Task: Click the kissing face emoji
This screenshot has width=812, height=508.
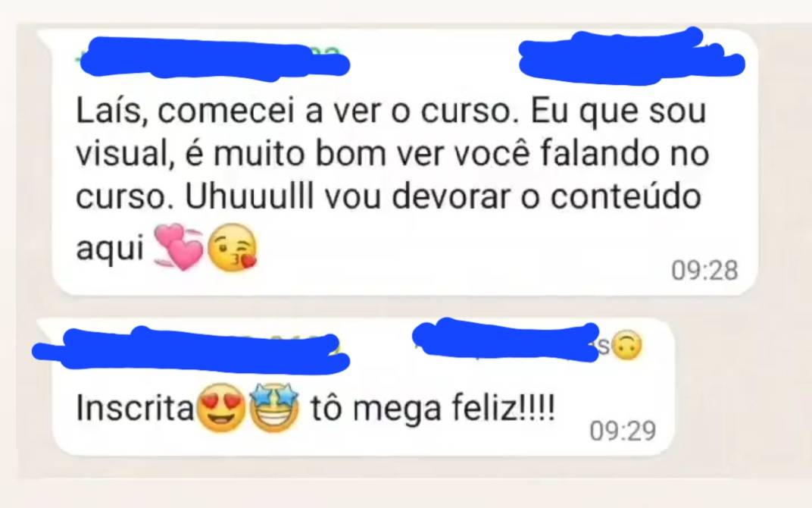Action: click(232, 248)
